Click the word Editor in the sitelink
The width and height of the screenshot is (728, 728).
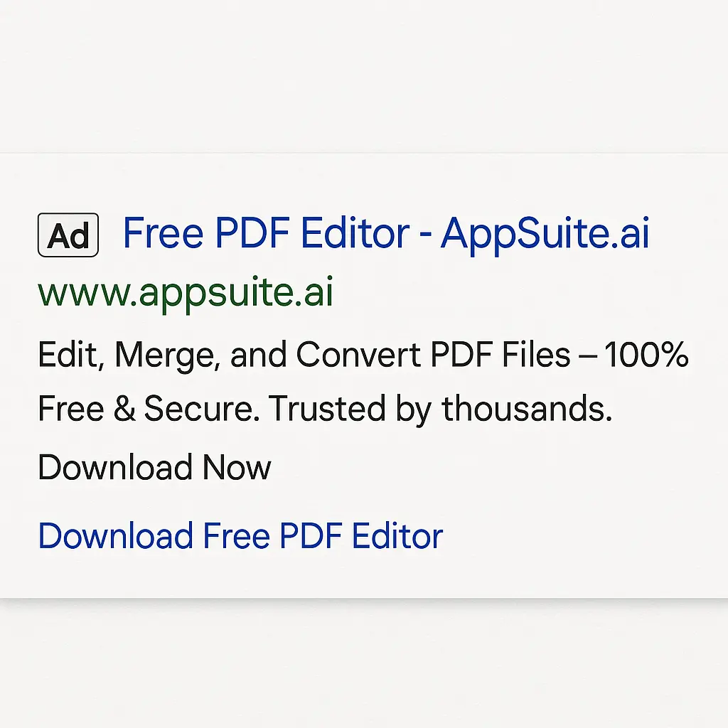coord(398,535)
